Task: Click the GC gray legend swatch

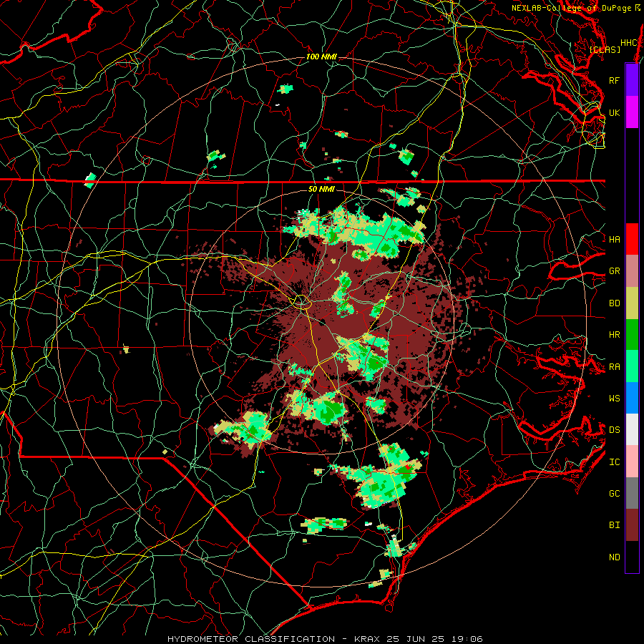Action: 632,493
